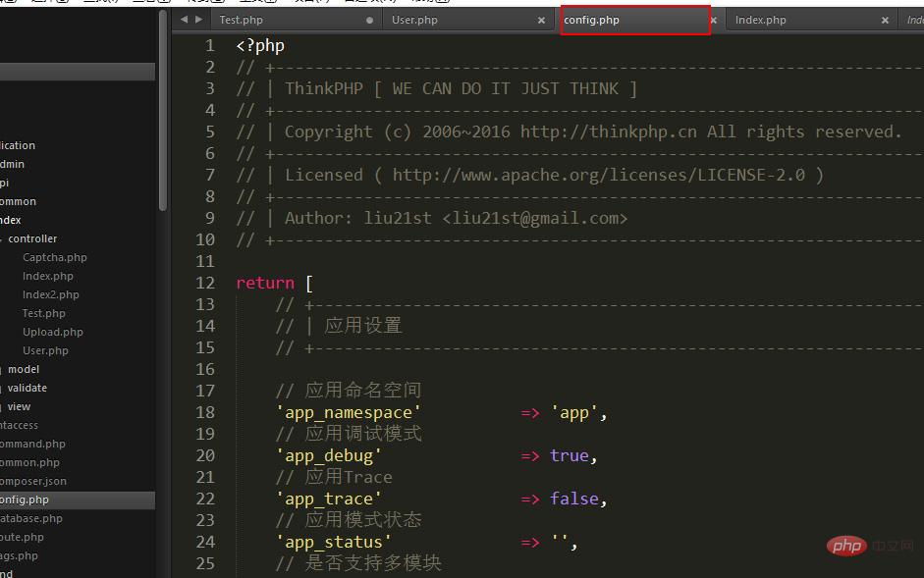Click the Copyright comment line
The width and height of the screenshot is (924, 578).
(x=570, y=131)
